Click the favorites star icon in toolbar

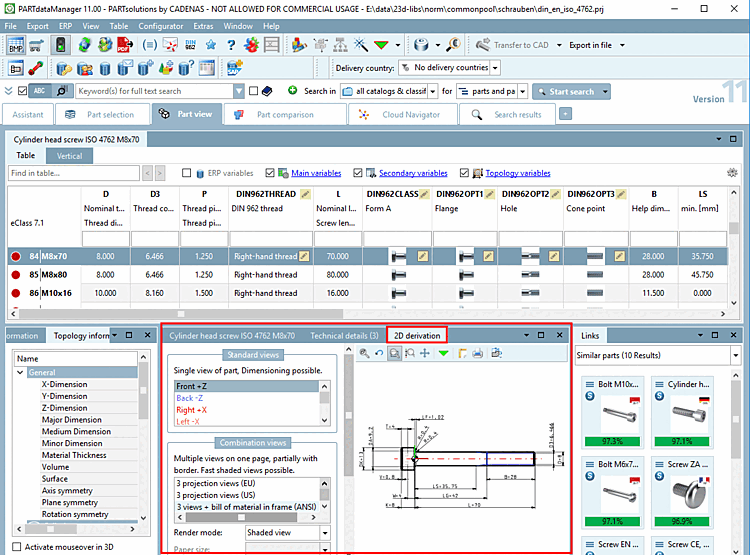tap(213, 45)
